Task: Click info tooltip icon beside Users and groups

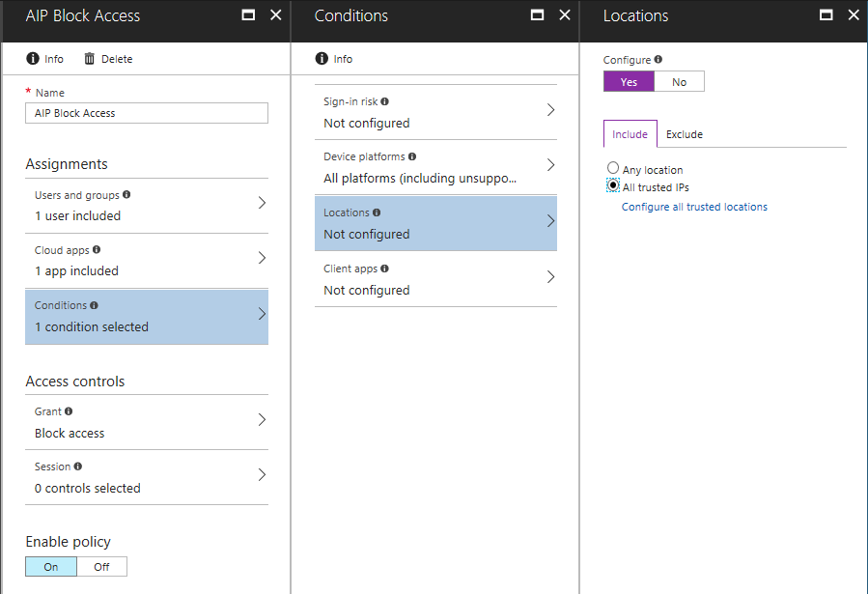Action: point(126,194)
